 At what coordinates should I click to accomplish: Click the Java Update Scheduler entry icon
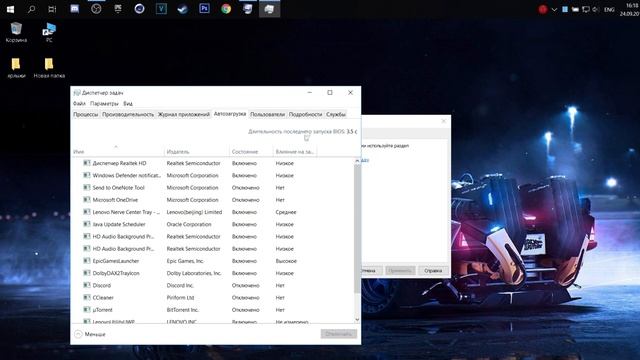[87, 224]
